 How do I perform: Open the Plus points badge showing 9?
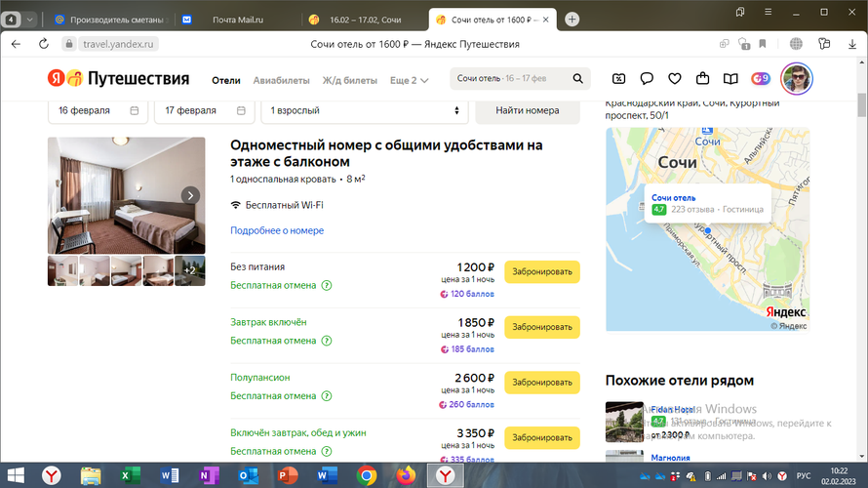coord(761,79)
